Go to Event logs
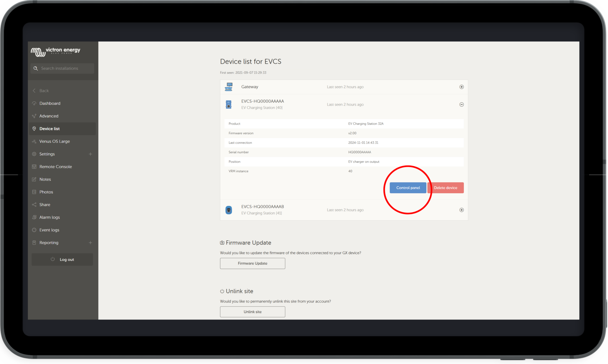Viewport: 608px width, 364px height. [x=49, y=230]
